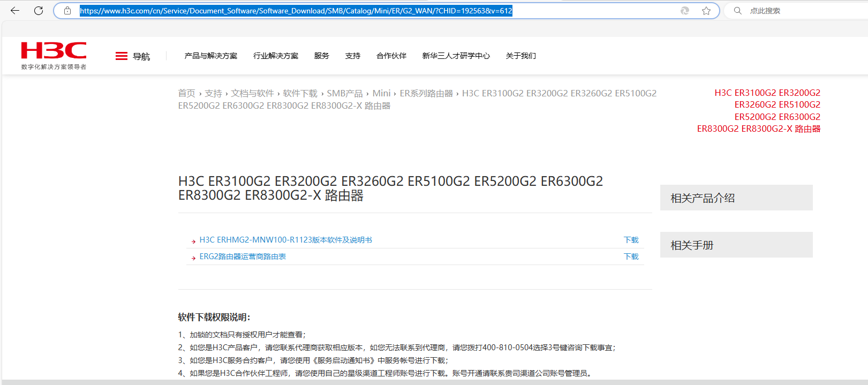Open the 新华三人才研学中心 menu

[x=456, y=56]
